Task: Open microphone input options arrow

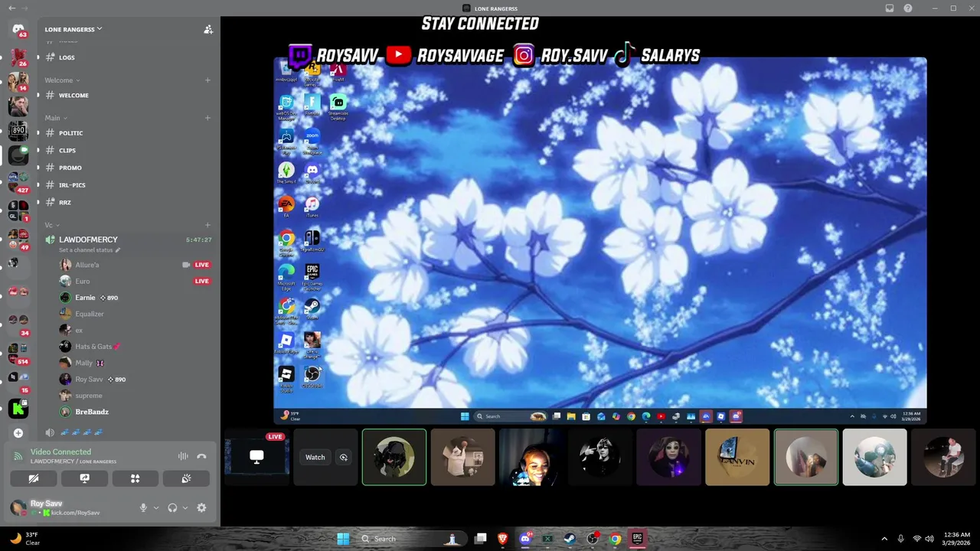Action: click(x=156, y=507)
